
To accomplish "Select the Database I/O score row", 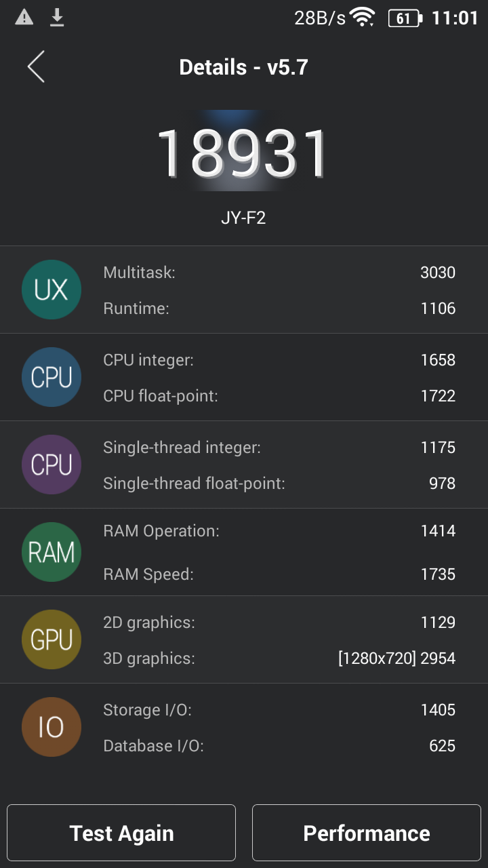I will coord(279,746).
